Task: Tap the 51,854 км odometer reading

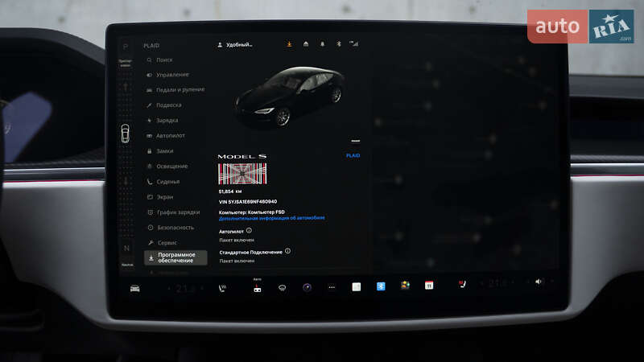Action: [230, 191]
